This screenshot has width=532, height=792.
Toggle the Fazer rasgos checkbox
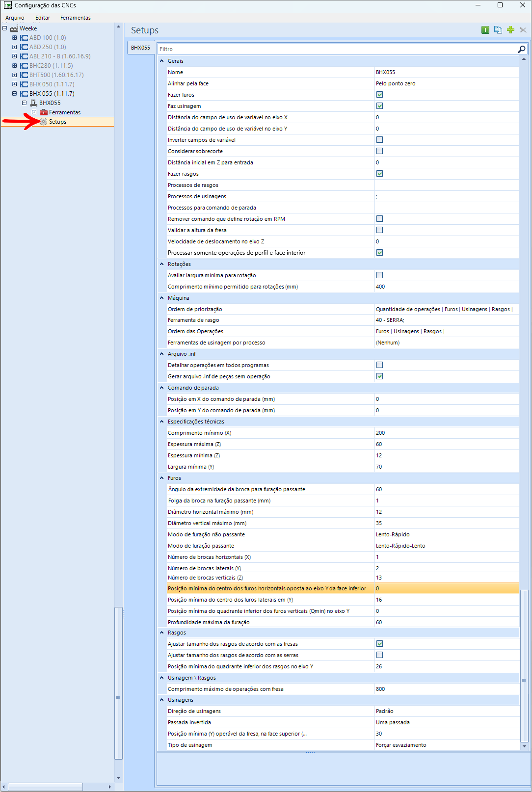pyautogui.click(x=379, y=174)
